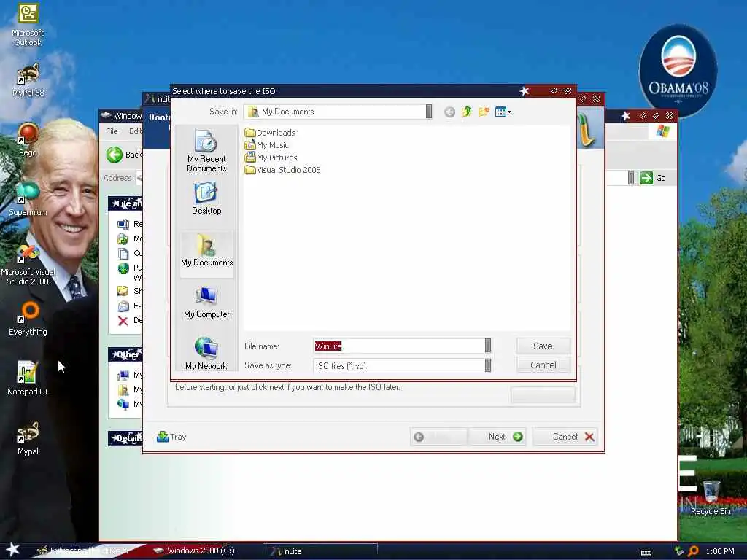Viewport: 747px width, 560px height.
Task: Go up one folder level icon
Action: coord(466,112)
